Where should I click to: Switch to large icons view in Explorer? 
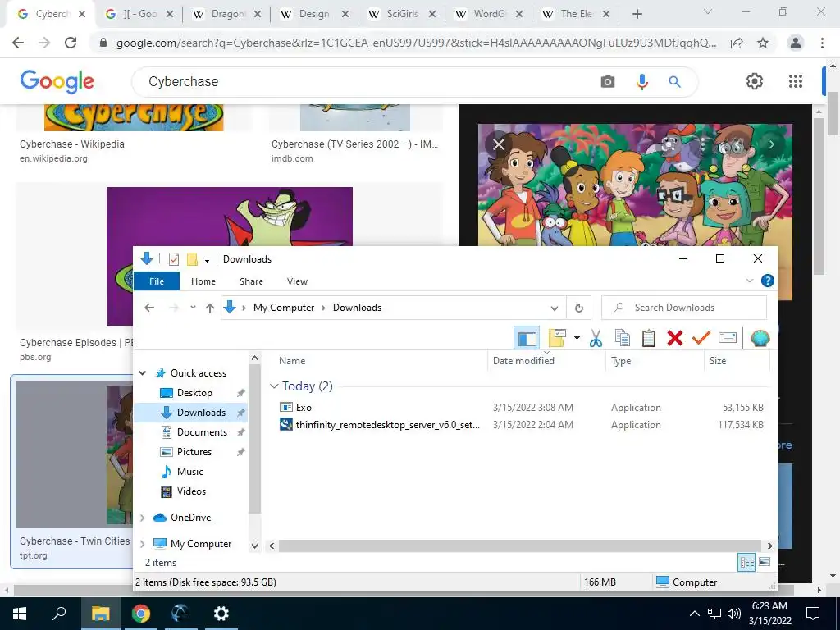tap(765, 562)
